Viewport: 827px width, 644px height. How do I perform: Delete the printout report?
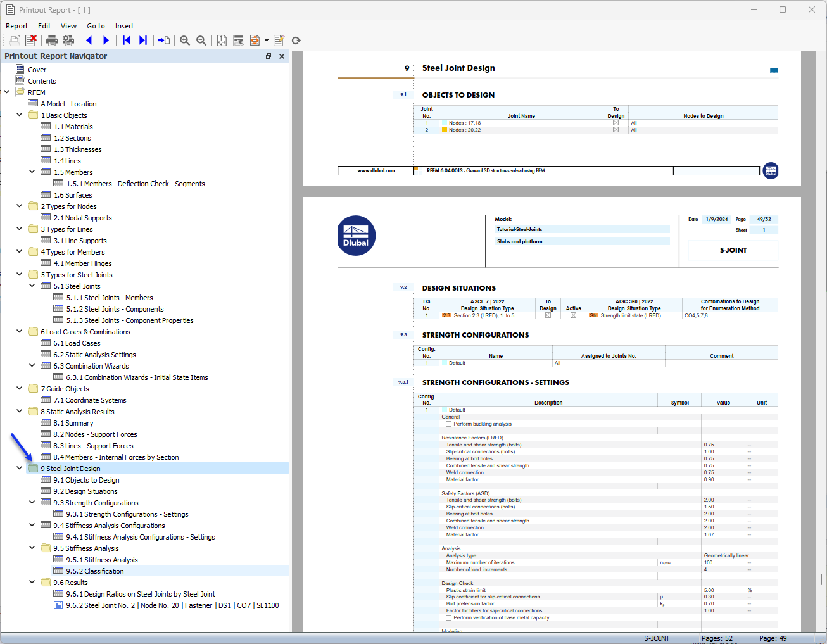click(x=30, y=40)
